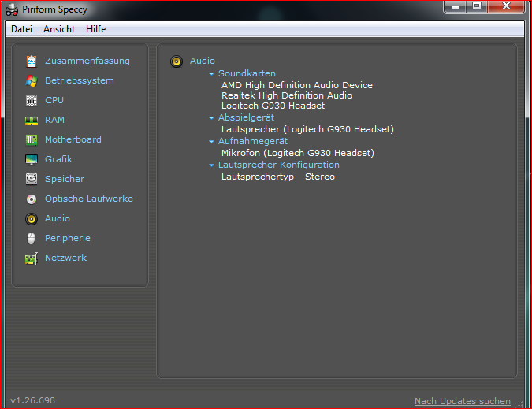Select AMD High Definition Audio Device entry
This screenshot has height=409, width=532.
pyautogui.click(x=297, y=85)
